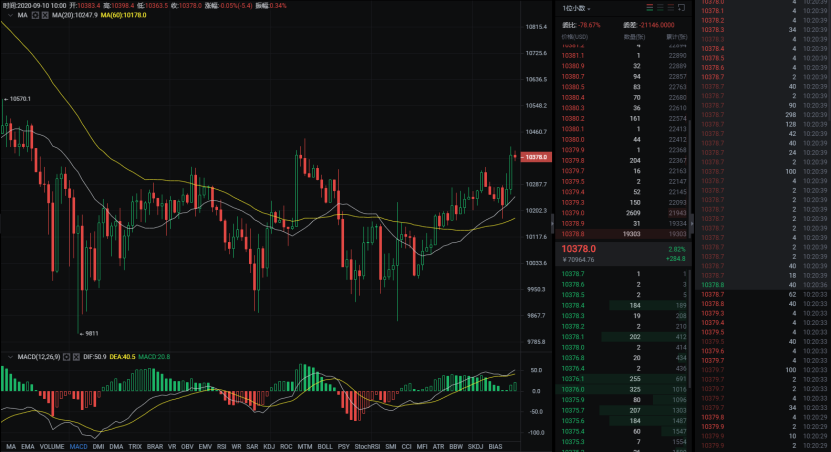Choose the MFI indicator
831x452 pixels.
click(422, 447)
